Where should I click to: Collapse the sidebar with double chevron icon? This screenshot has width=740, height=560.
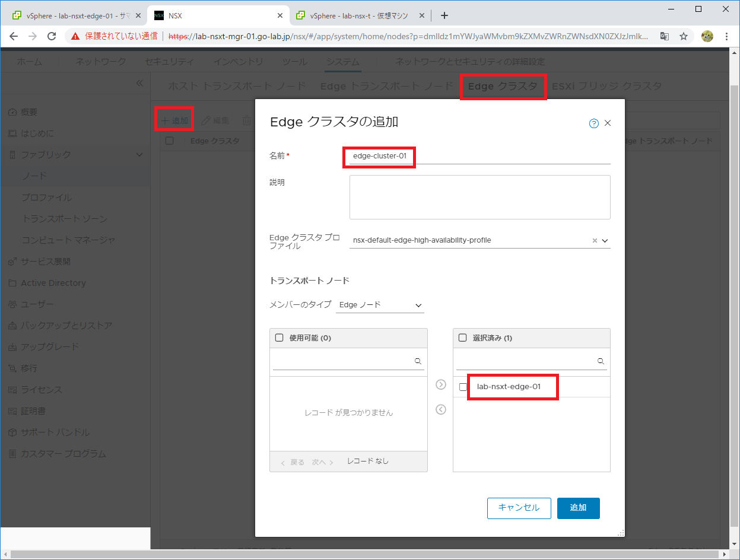[139, 83]
